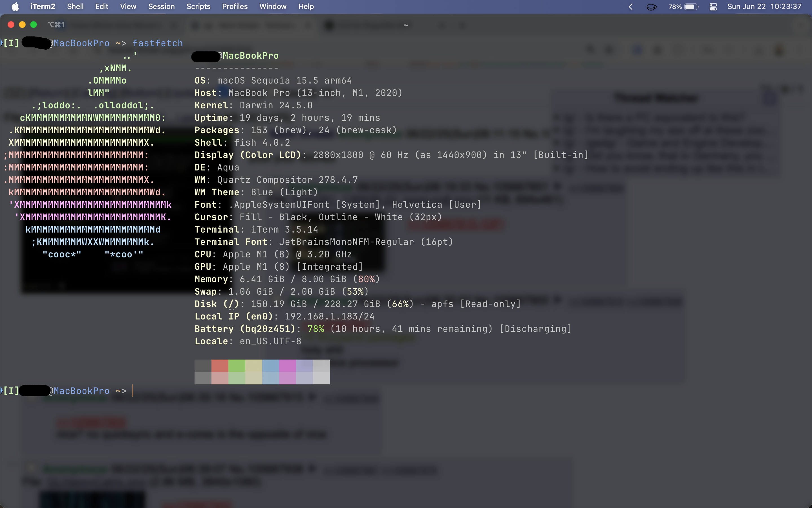Open Control Center from the menu bar
812x508 pixels.
coord(713,7)
